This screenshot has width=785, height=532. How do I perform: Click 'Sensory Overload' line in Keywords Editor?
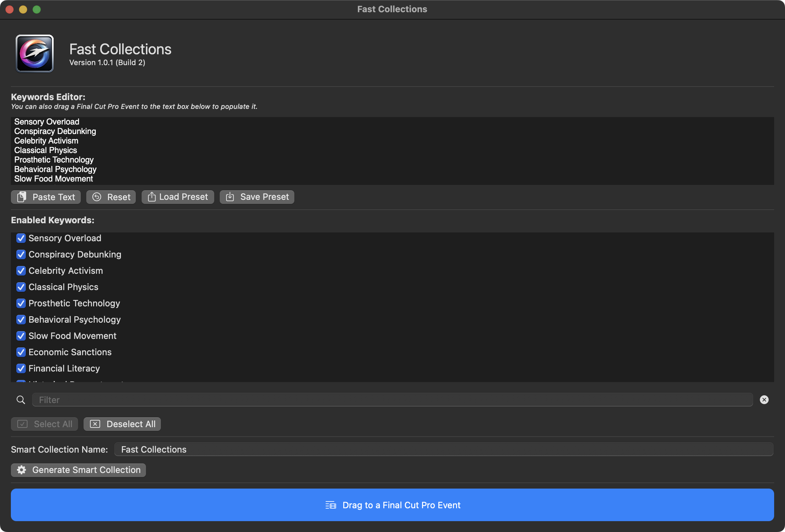(47, 122)
